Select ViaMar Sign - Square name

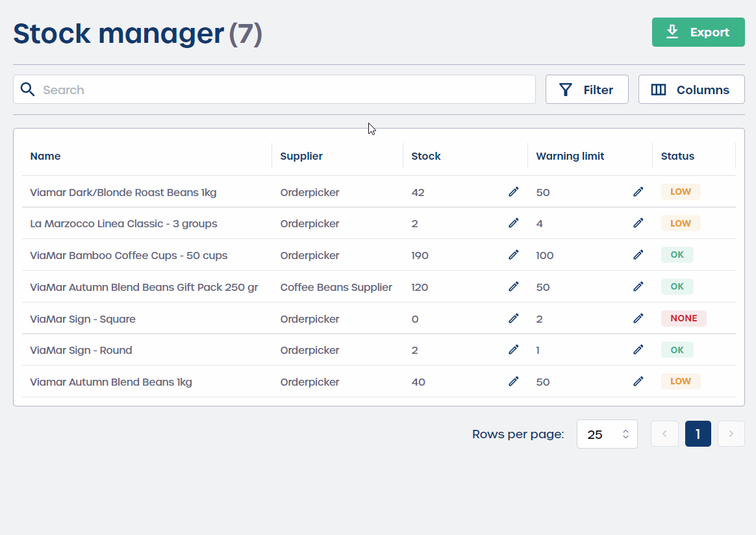click(x=82, y=319)
